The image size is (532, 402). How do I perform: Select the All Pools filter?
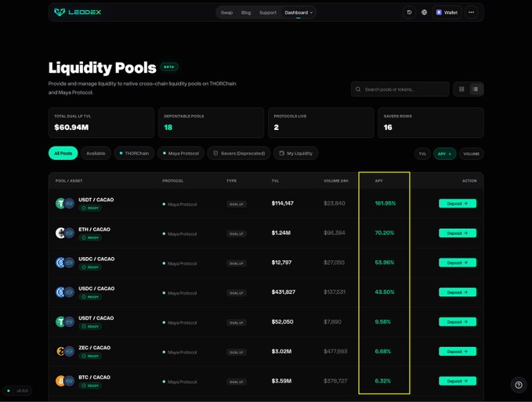pos(63,154)
